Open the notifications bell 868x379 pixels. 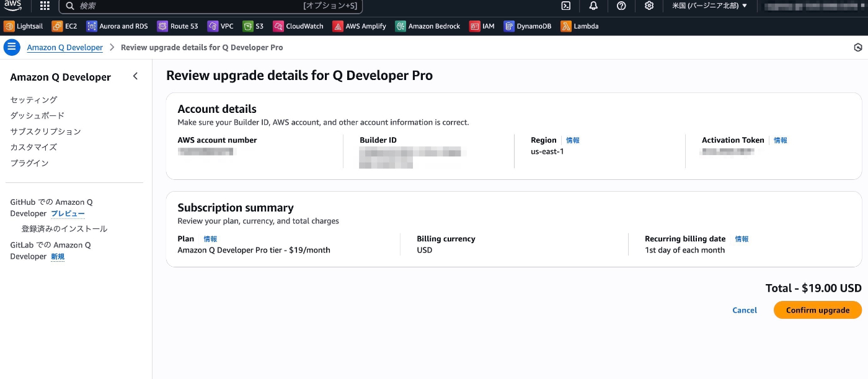[593, 6]
